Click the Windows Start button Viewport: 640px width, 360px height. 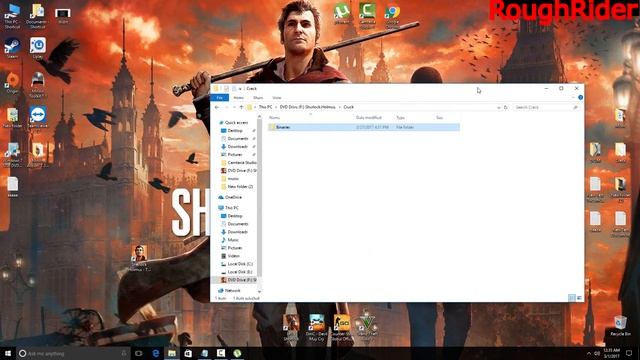pyautogui.click(x=8, y=353)
